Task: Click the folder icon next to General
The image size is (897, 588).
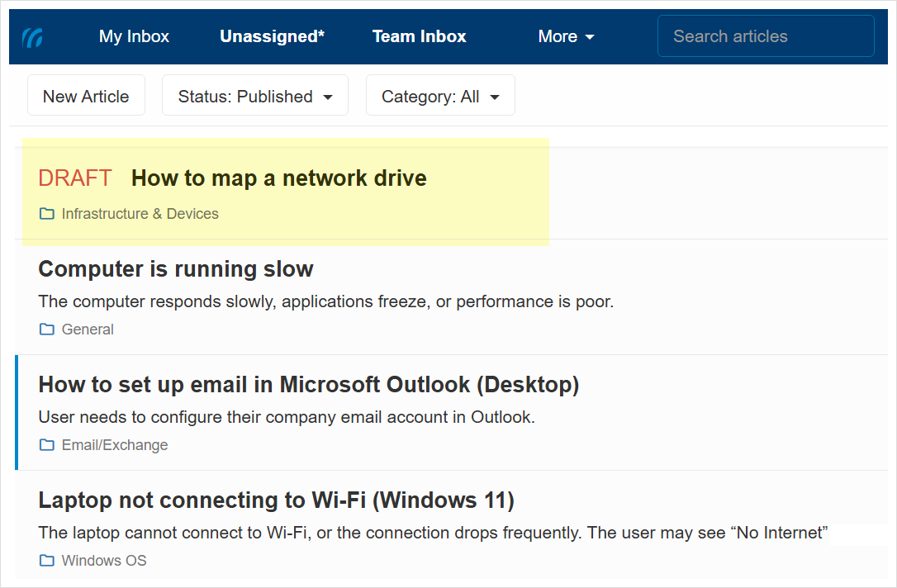Action: (47, 330)
